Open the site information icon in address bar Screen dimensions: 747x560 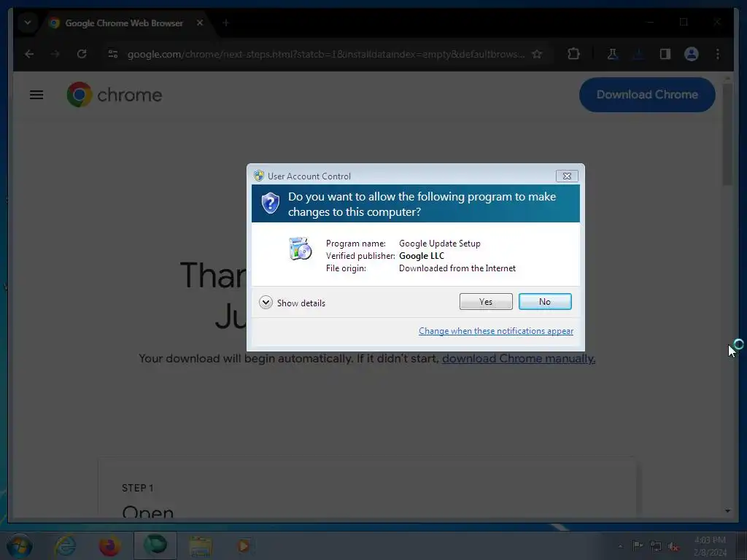click(x=113, y=54)
